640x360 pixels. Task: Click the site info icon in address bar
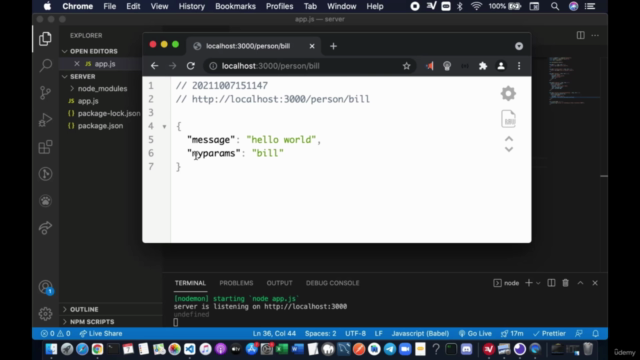[213, 66]
